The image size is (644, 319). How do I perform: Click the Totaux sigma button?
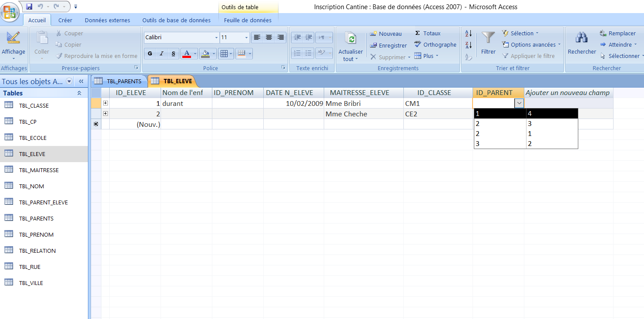pyautogui.click(x=427, y=33)
